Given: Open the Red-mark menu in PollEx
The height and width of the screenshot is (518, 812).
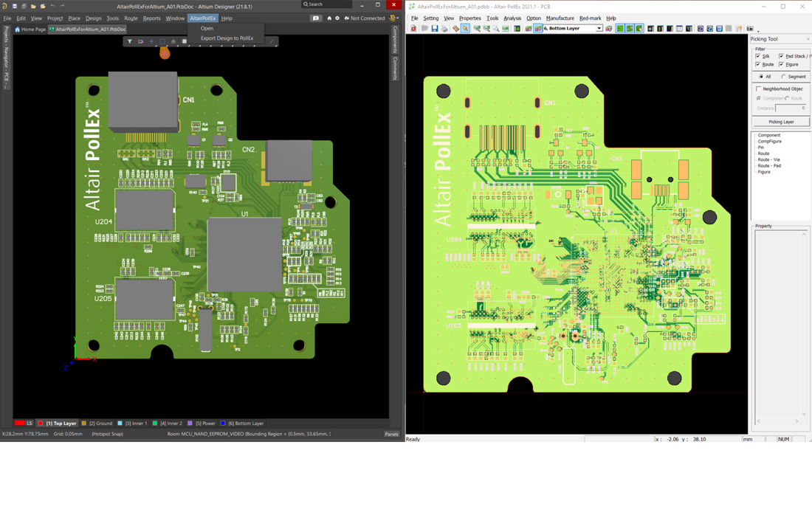Looking at the screenshot, I should (x=591, y=18).
